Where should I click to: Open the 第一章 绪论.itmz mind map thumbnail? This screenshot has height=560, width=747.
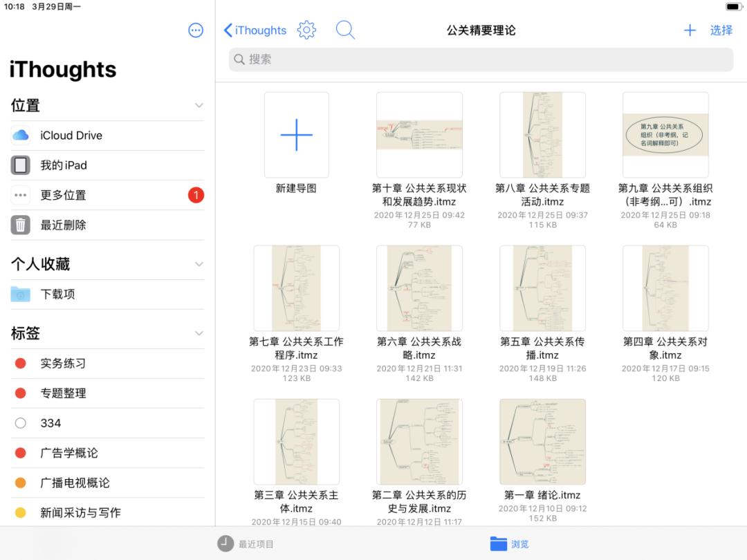point(542,441)
